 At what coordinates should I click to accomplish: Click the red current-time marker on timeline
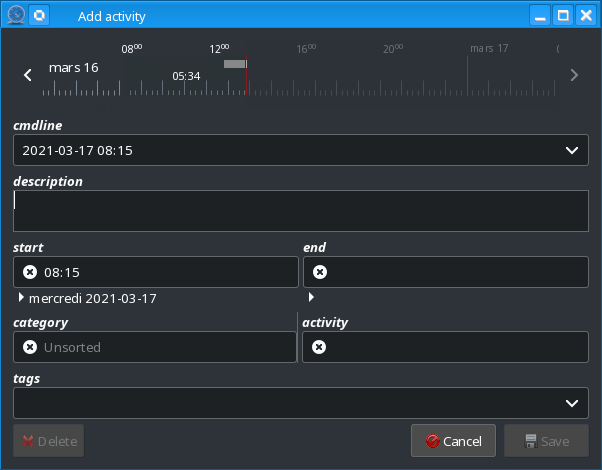click(246, 76)
